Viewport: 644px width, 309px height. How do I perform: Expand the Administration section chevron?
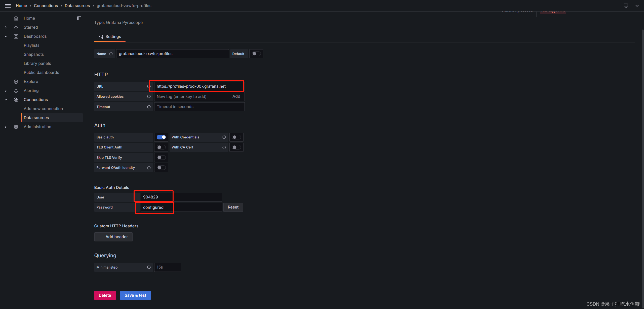6,127
